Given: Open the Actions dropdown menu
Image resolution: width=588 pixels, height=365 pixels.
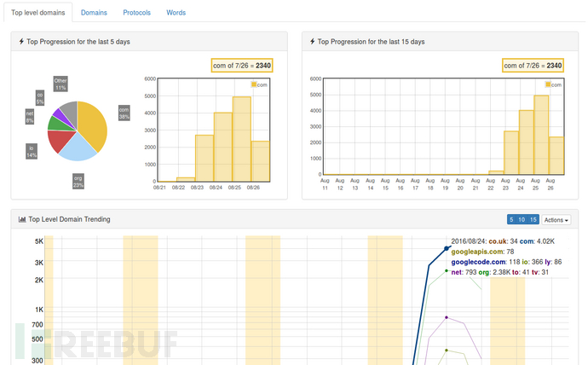Looking at the screenshot, I should pos(556,220).
